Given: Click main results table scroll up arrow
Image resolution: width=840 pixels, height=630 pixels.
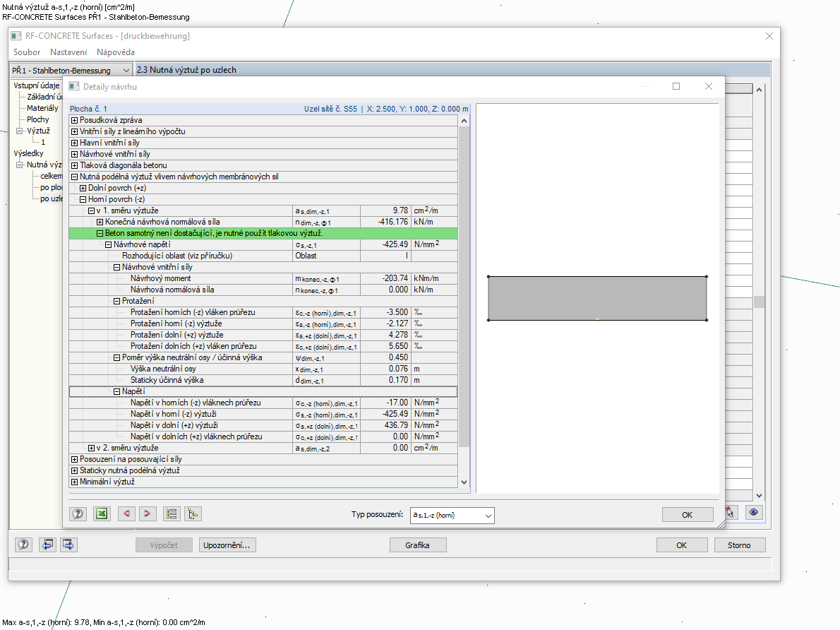Looking at the screenshot, I should click(x=759, y=90).
